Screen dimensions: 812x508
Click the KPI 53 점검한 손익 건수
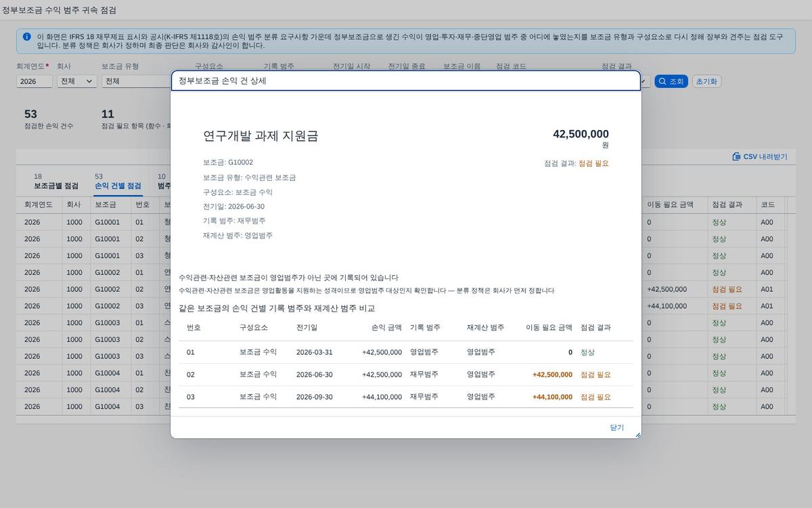pyautogui.click(x=49, y=119)
